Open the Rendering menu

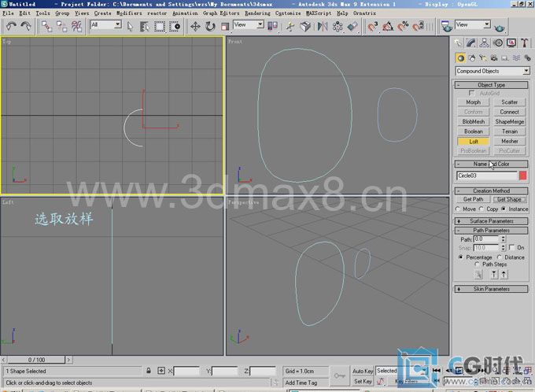[257, 13]
